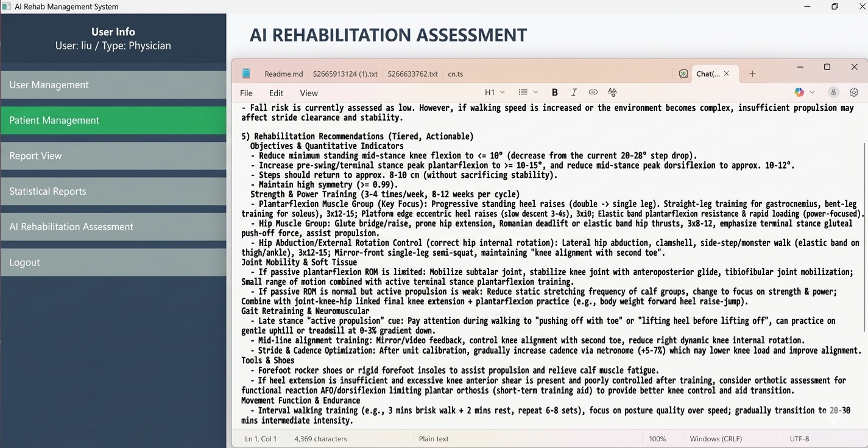868x448 pixels.
Task: Expand the Copilot options chevron
Action: 812,93
